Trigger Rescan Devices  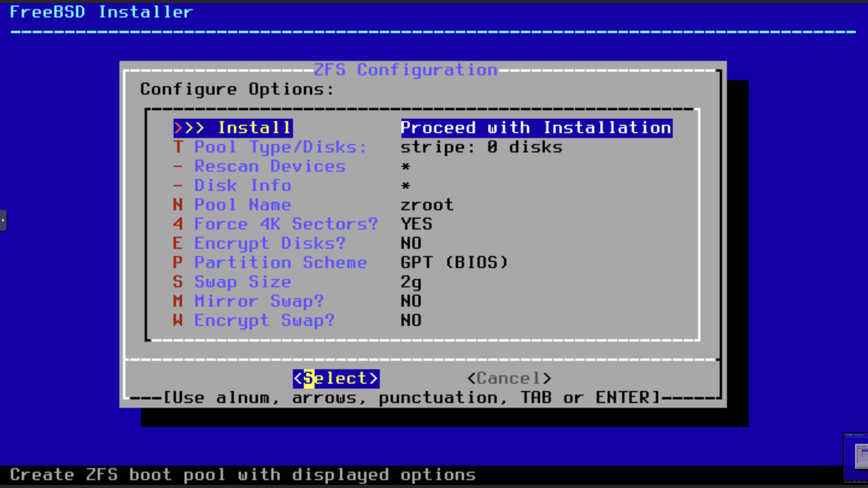pyautogui.click(x=270, y=166)
